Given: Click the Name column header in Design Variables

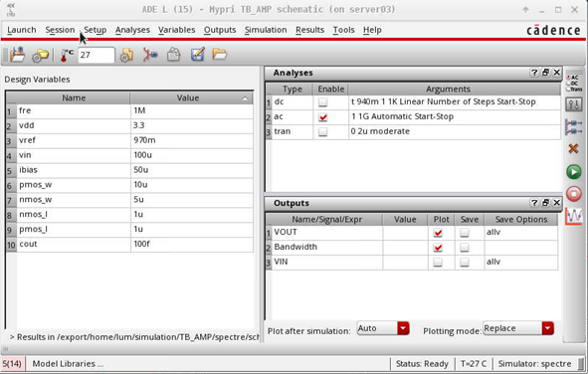Looking at the screenshot, I should coord(74,97).
